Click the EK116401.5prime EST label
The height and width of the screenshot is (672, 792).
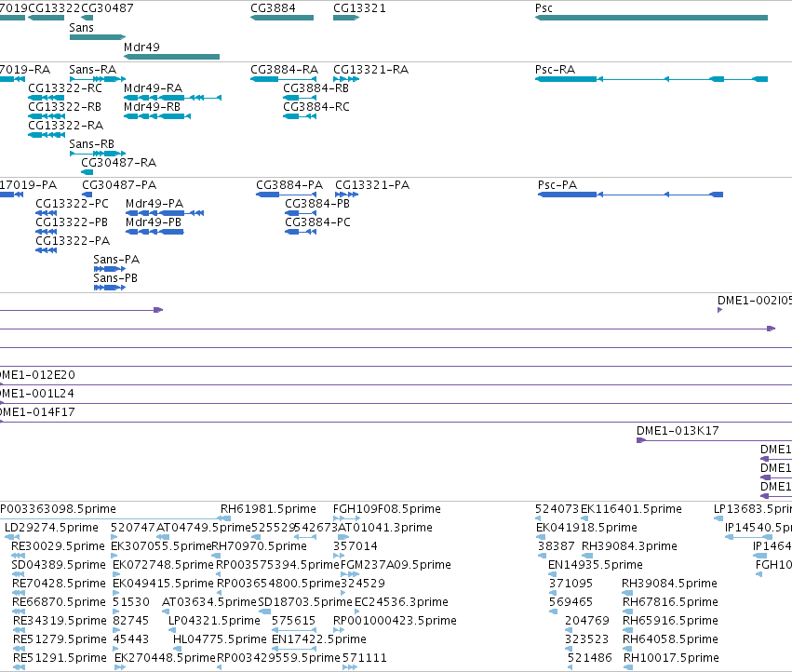[x=631, y=509]
